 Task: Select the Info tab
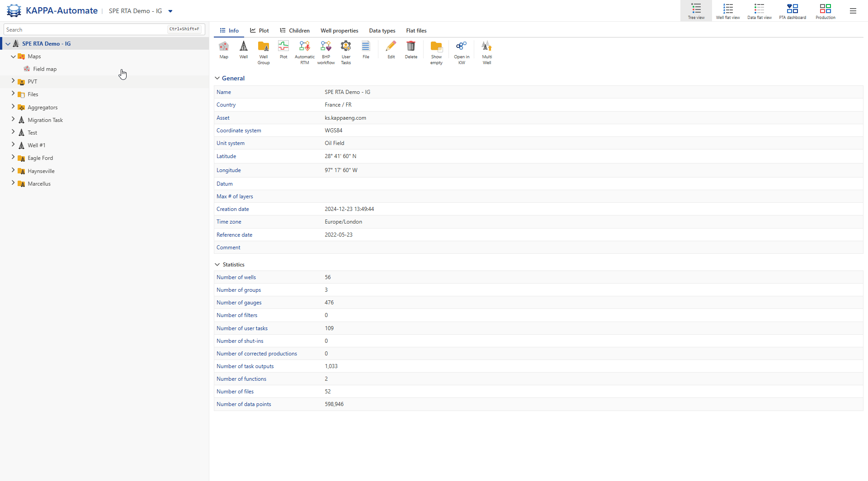[229, 31]
